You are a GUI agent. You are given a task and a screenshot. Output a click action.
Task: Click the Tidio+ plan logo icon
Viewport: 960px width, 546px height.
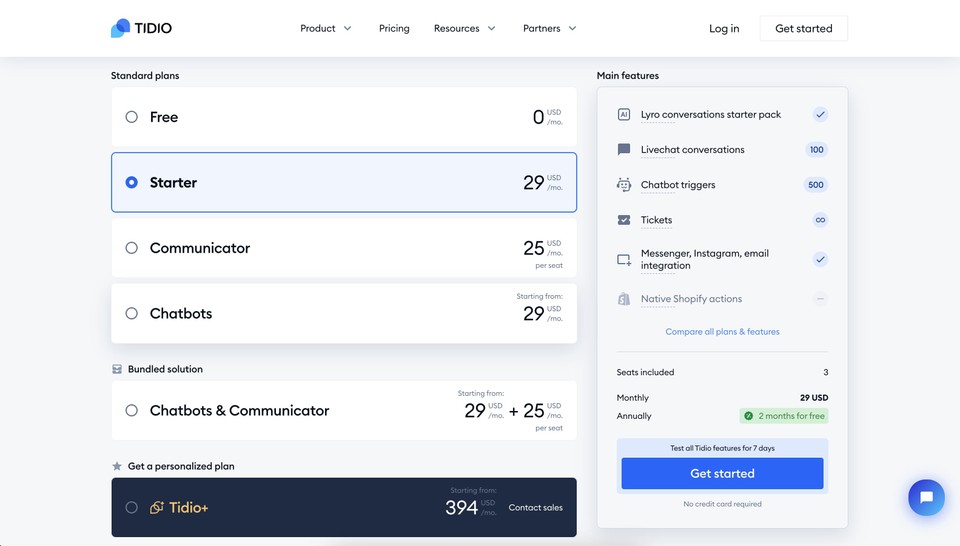pyautogui.click(x=157, y=507)
